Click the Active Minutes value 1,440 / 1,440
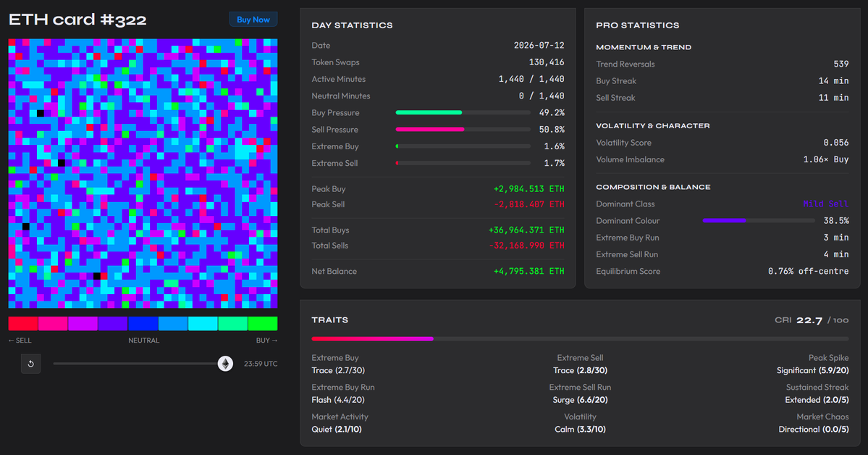 point(531,79)
